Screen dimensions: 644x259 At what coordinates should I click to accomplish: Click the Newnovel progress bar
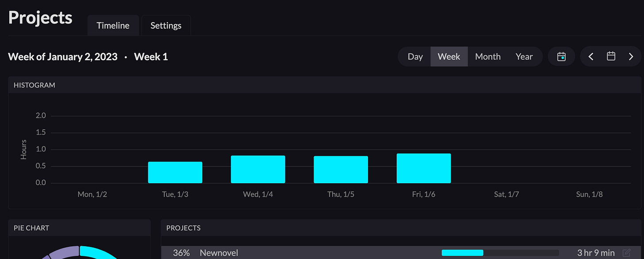point(500,253)
